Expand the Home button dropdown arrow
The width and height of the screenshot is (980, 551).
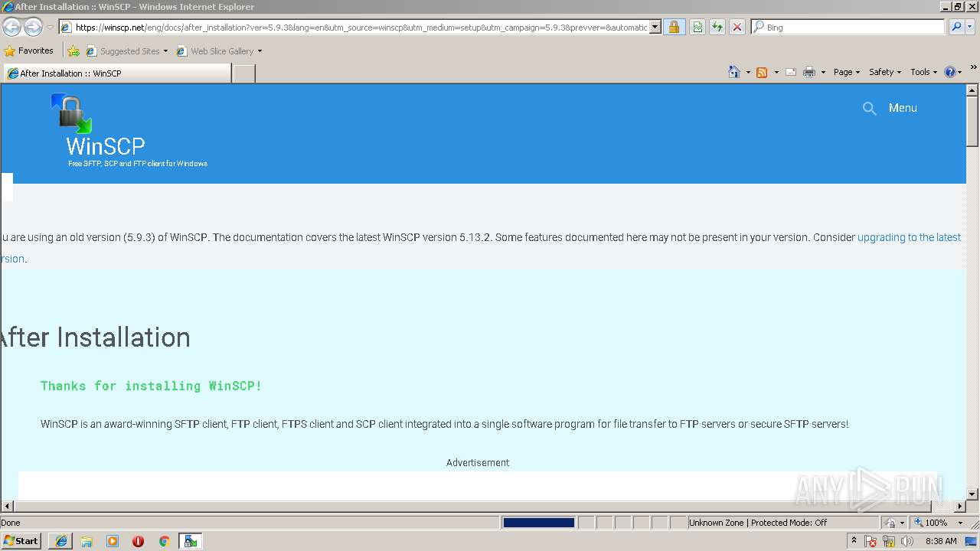click(748, 72)
